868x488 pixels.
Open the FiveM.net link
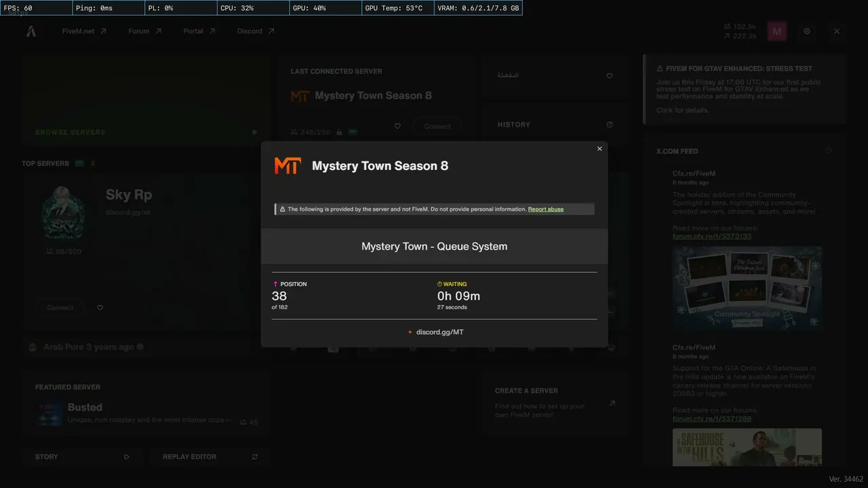[x=84, y=31]
